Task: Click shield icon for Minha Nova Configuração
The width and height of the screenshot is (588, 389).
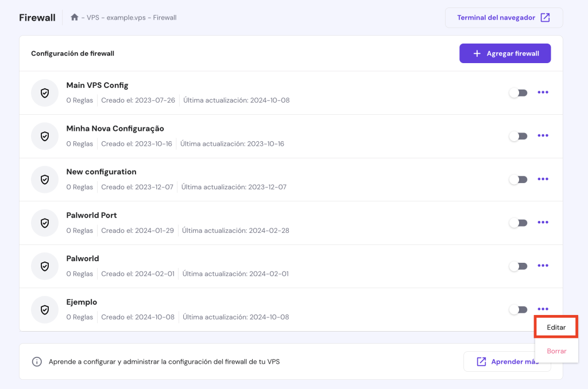Action: [x=45, y=136]
